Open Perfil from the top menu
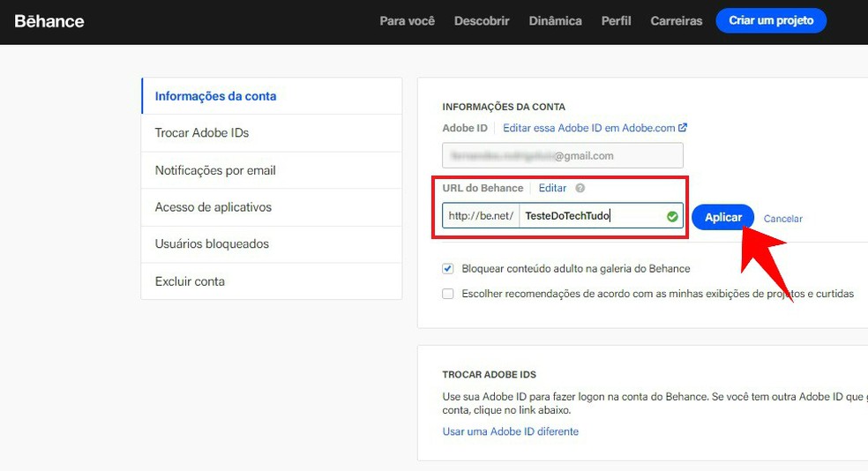This screenshot has width=868, height=471. tap(616, 21)
